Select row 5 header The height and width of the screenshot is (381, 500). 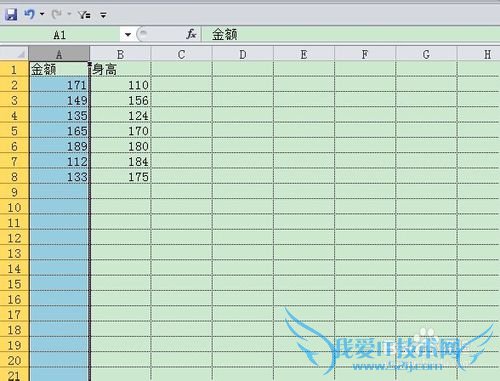[x=14, y=131]
